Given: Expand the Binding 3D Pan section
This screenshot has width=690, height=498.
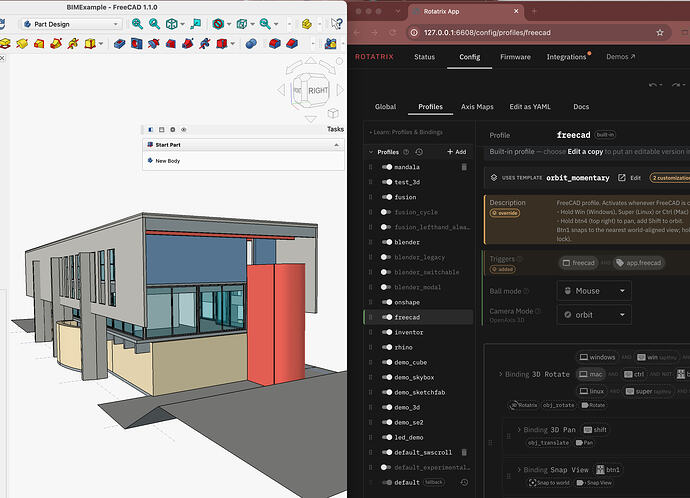Looking at the screenshot, I should (x=518, y=429).
